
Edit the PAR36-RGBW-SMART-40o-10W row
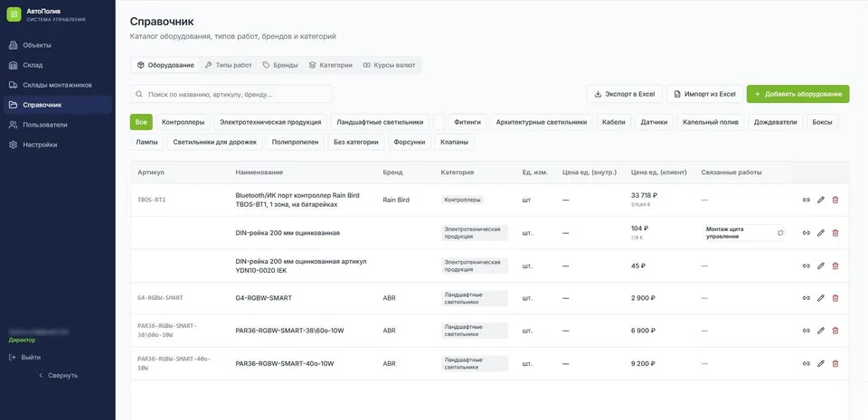coord(821,364)
